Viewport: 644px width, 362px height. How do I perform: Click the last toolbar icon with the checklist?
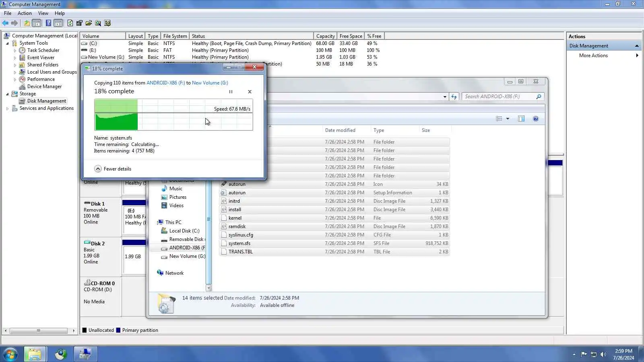(x=107, y=23)
